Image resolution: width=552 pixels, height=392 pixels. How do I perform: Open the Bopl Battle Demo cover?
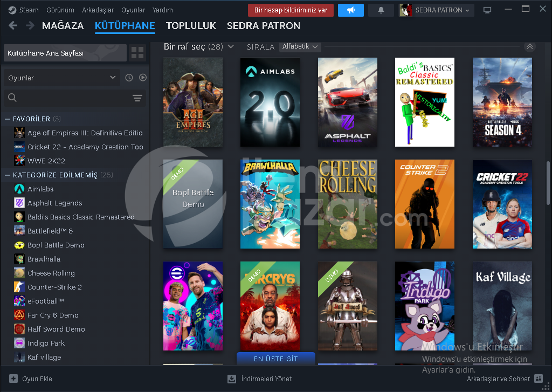[193, 204]
